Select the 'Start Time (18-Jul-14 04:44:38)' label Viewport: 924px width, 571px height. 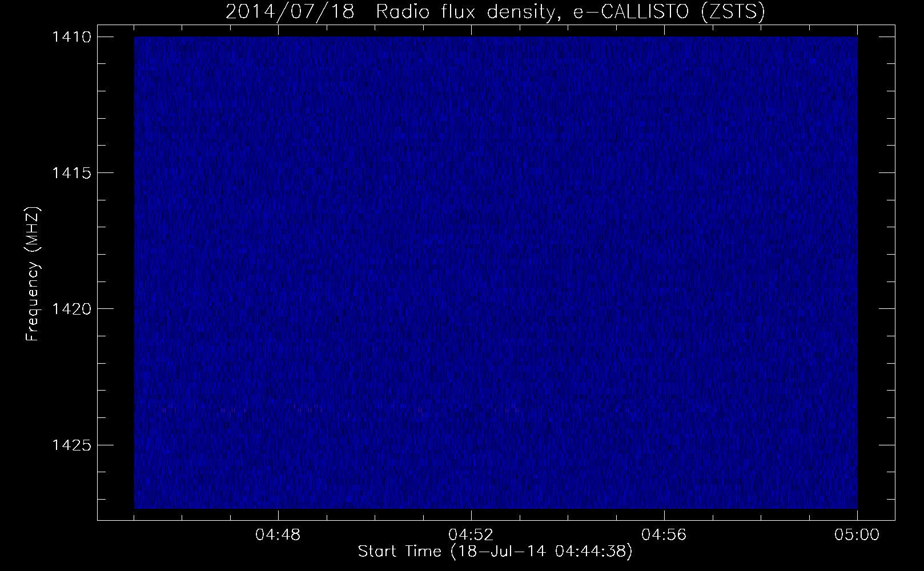pos(495,552)
